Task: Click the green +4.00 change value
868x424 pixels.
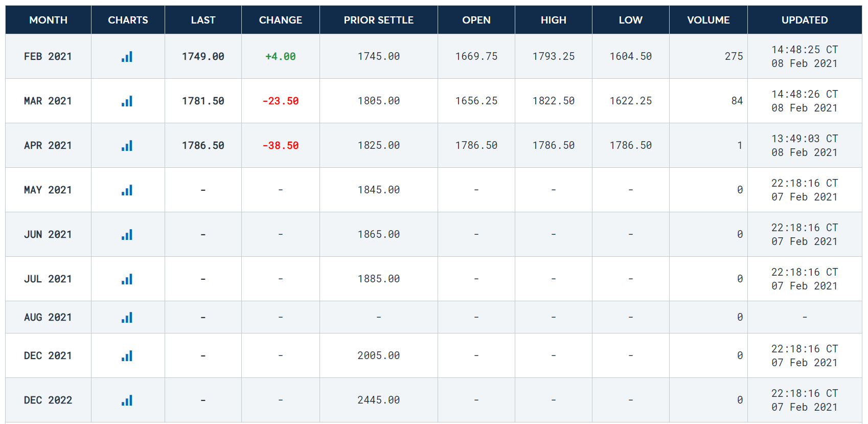Action: [x=280, y=57]
